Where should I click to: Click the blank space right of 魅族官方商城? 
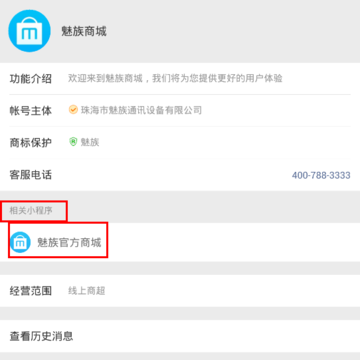[233, 242]
